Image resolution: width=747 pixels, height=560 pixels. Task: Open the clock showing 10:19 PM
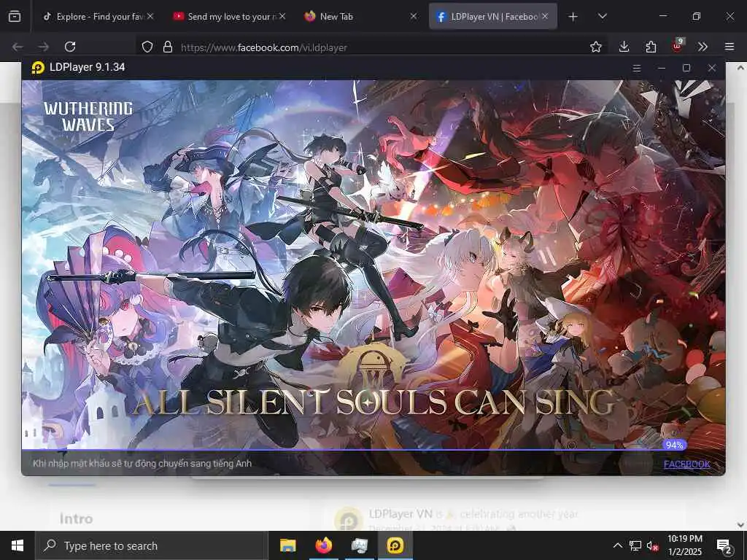click(x=684, y=545)
